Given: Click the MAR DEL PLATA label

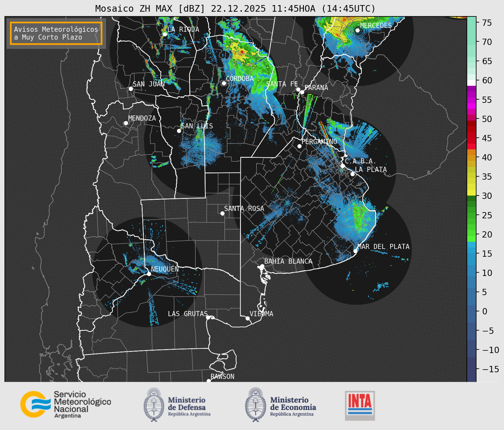Looking at the screenshot, I should click(x=383, y=246).
